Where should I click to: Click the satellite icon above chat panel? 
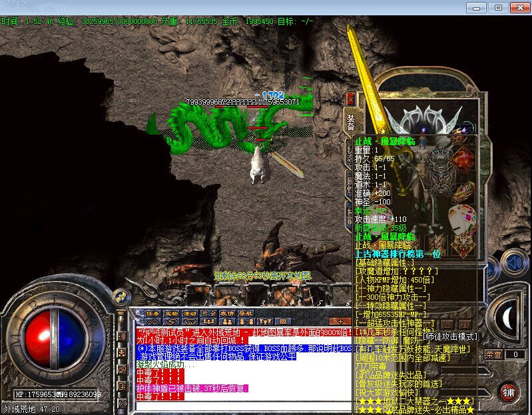tap(121, 298)
